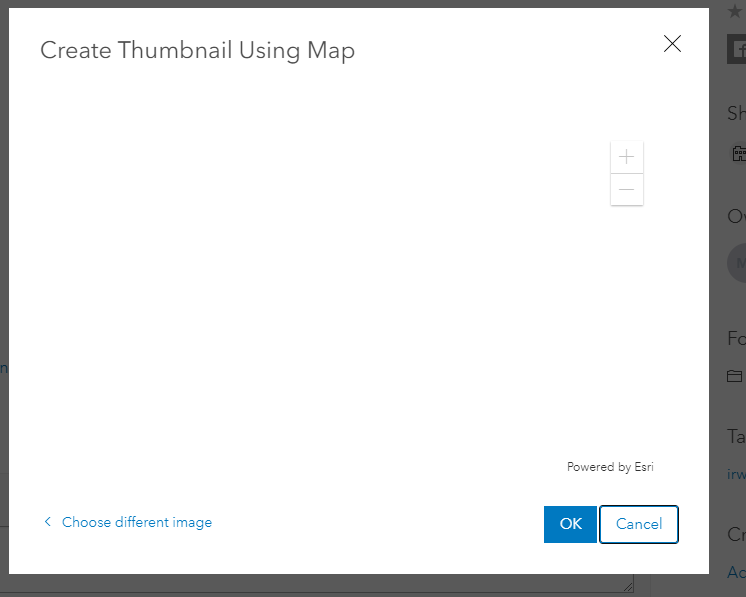Click the back chevron beside Choose different image

[x=47, y=522]
